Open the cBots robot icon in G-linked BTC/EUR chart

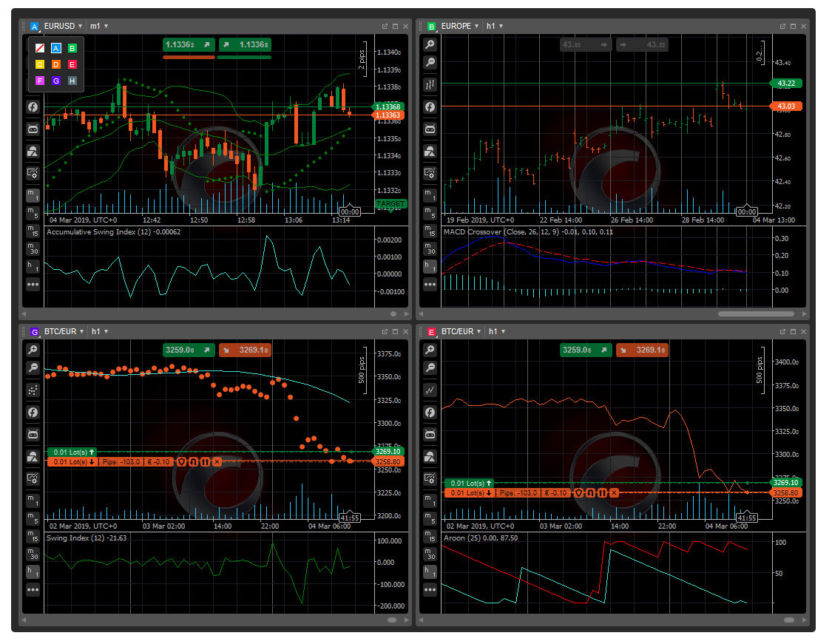click(33, 435)
